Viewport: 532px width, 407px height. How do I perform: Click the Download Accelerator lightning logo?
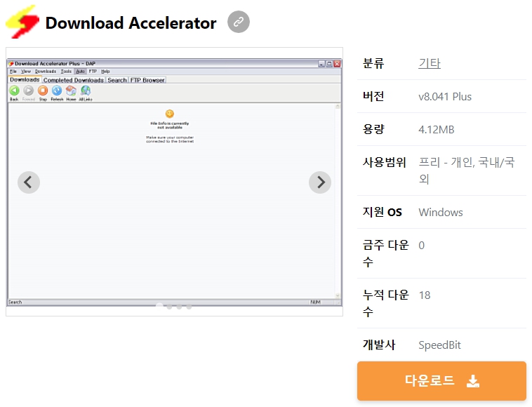22,22
